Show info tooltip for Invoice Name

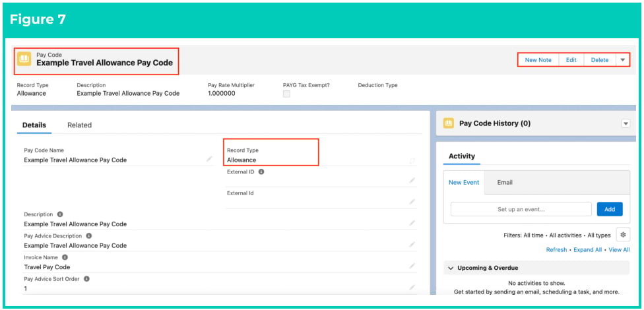65,257
